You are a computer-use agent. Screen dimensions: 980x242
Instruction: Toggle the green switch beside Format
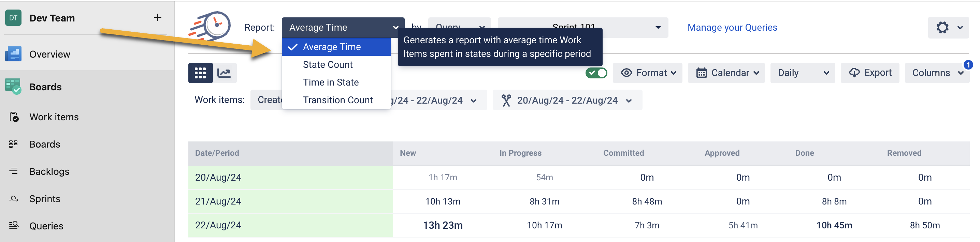[596, 73]
